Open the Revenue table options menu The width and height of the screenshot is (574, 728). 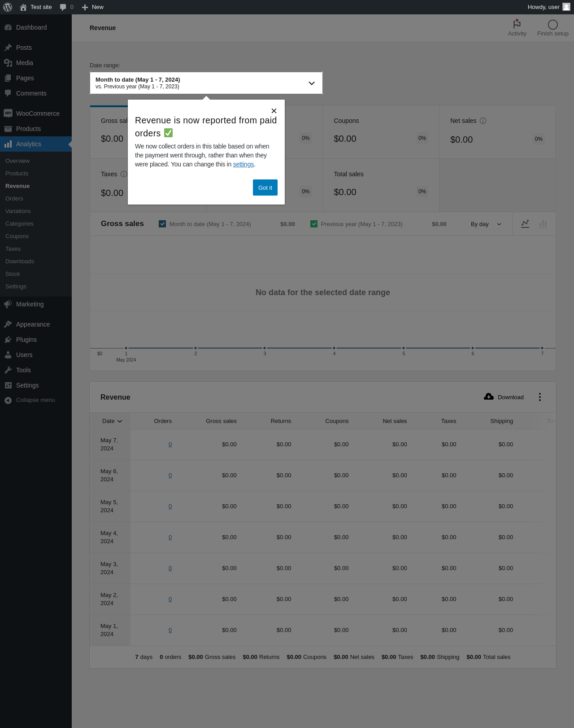click(540, 397)
